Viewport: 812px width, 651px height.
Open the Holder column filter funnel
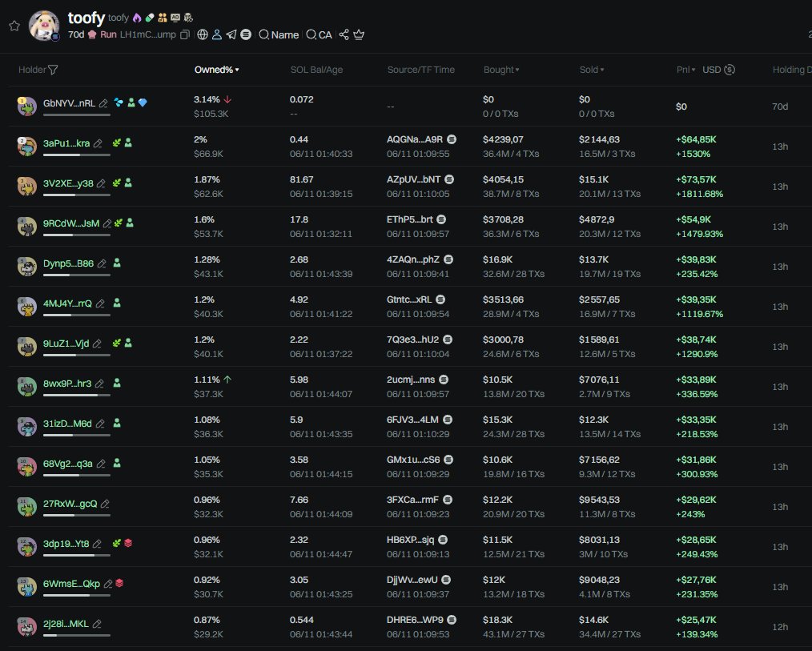coord(52,70)
